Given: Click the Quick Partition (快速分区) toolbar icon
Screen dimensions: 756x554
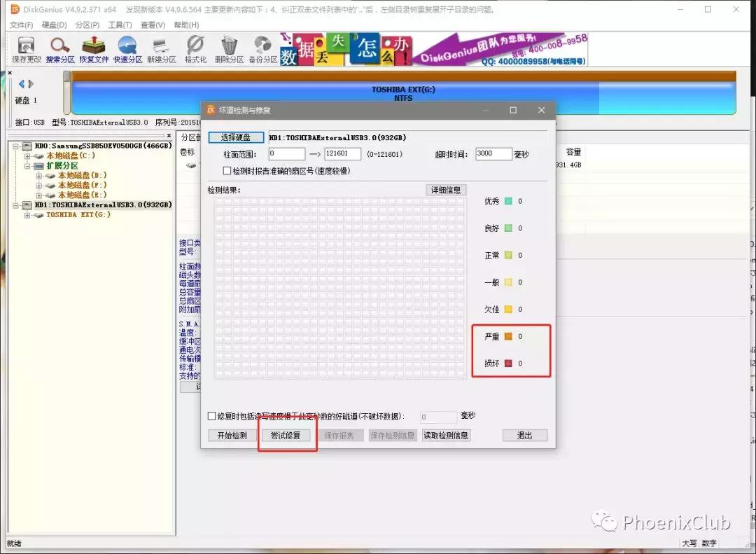Looking at the screenshot, I should pos(128,50).
